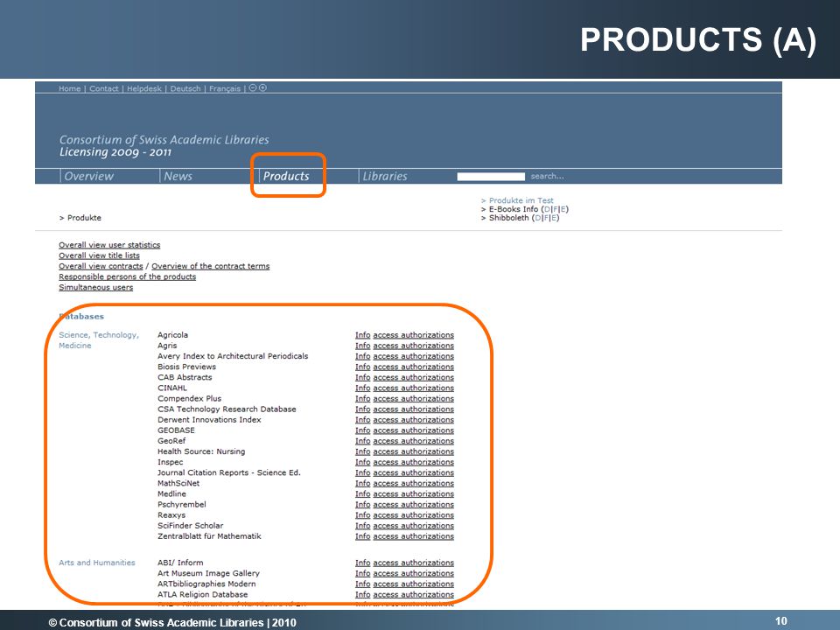Click Info for Journal Citation Reports
Image resolution: width=840 pixels, height=630 pixels.
(x=362, y=472)
